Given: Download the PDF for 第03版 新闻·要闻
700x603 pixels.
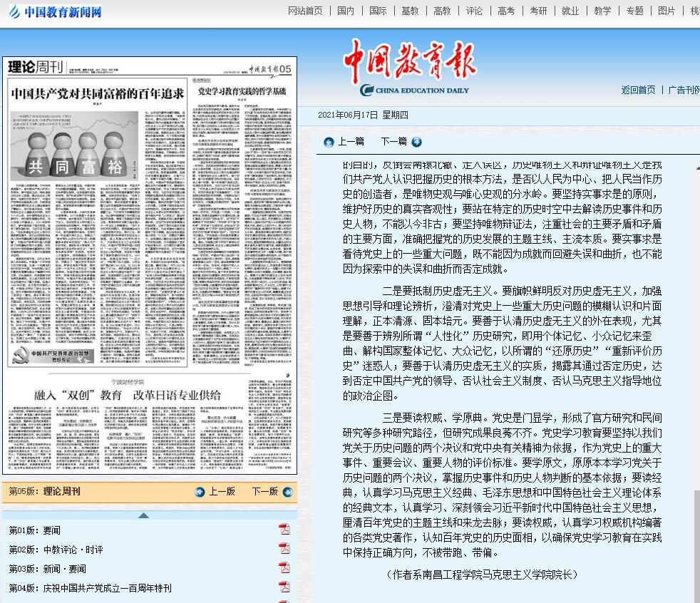Looking at the screenshot, I should coord(284,568).
